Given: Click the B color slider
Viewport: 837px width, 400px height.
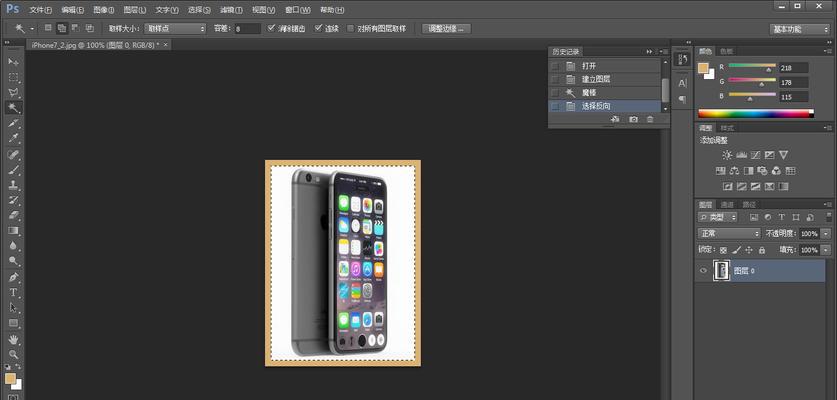Looking at the screenshot, I should coord(752,96).
